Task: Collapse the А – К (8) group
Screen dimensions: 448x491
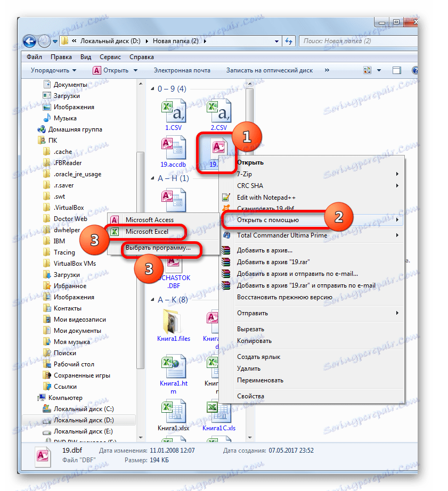Action: 152,300
